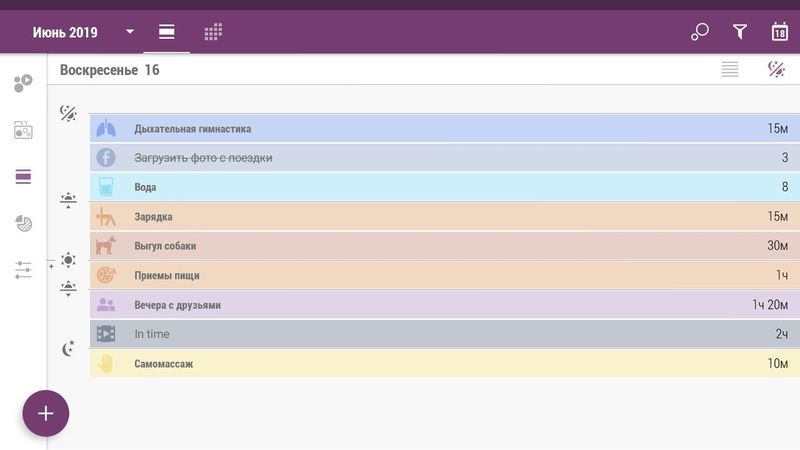
Task: Select the sunset evening section icon
Action: click(x=68, y=288)
